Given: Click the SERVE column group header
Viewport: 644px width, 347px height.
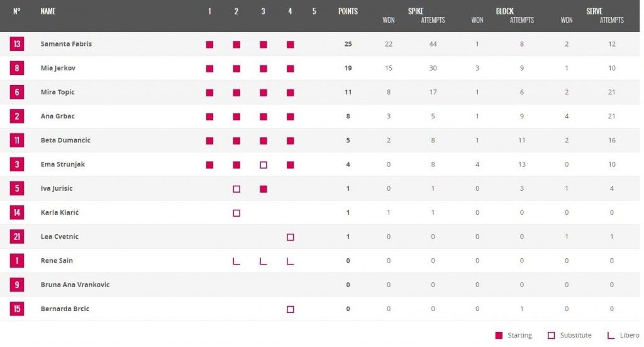Looking at the screenshot, I should pos(594,11).
